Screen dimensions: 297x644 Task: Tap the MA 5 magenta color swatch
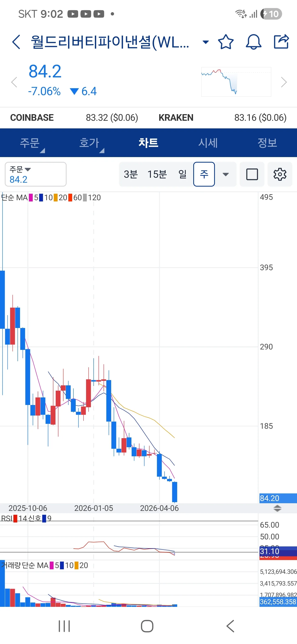[31, 198]
